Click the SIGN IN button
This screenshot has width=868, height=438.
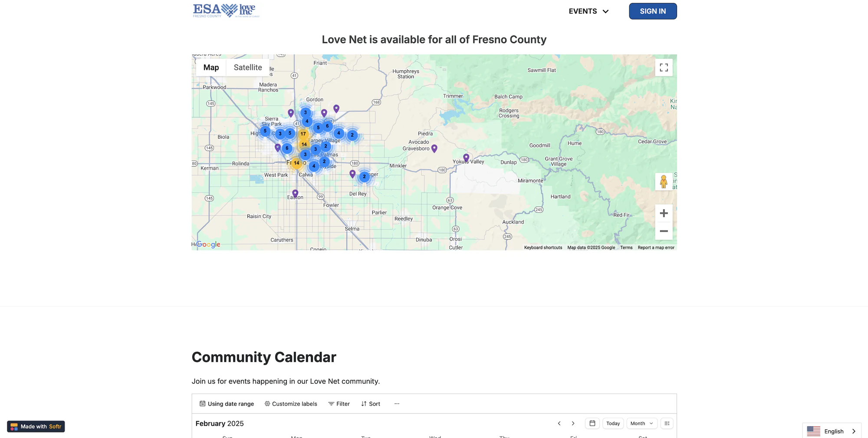653,11
